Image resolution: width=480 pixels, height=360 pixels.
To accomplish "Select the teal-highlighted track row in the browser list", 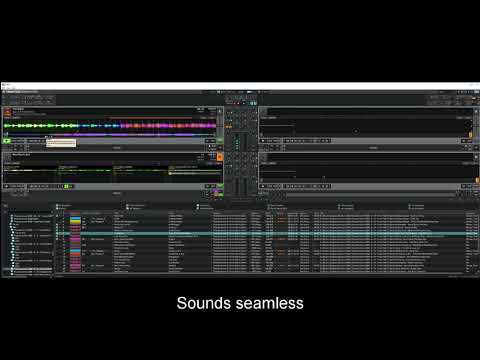I will pos(267,234).
